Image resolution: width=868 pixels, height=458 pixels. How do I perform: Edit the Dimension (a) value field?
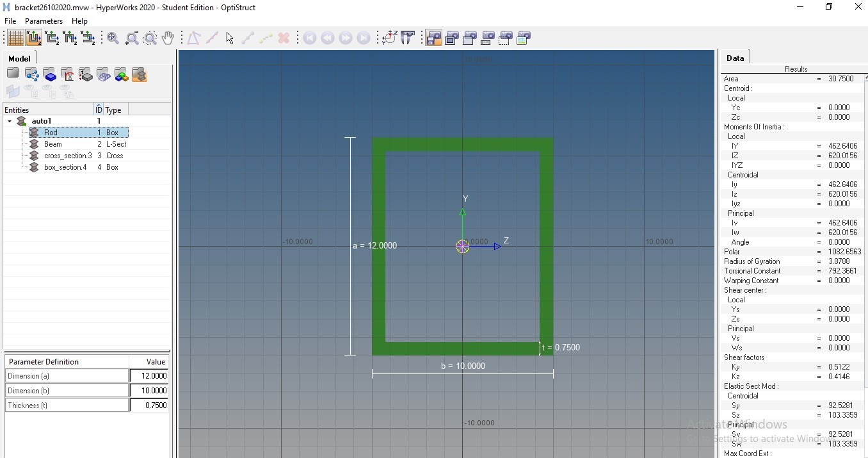pos(149,376)
